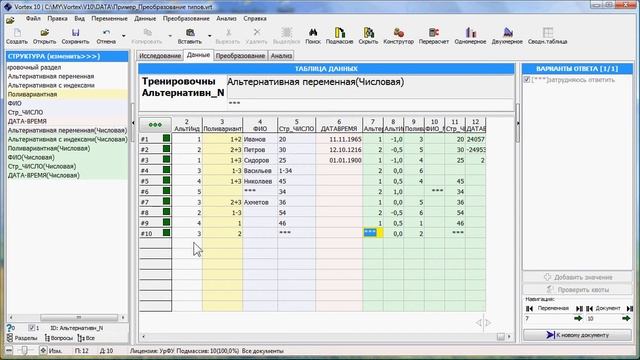Jump to first document in navigation
Viewport: 640px width, 360px height.
[589, 309]
